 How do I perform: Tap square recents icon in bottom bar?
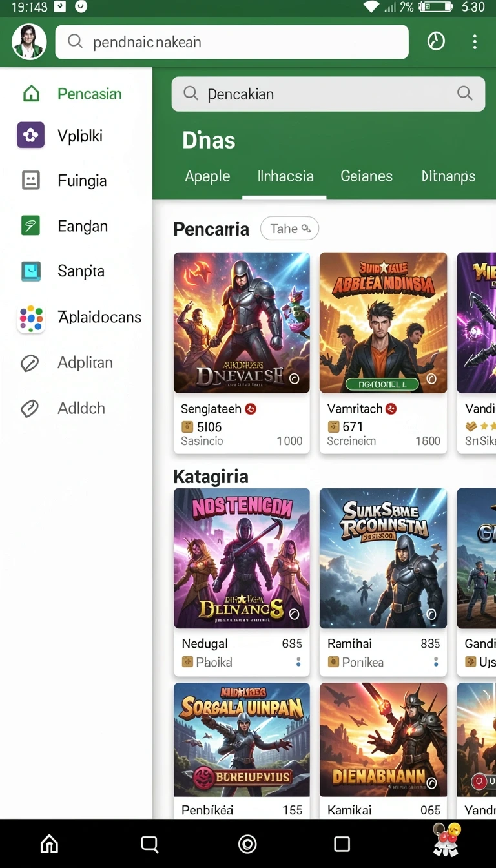pos(342,843)
